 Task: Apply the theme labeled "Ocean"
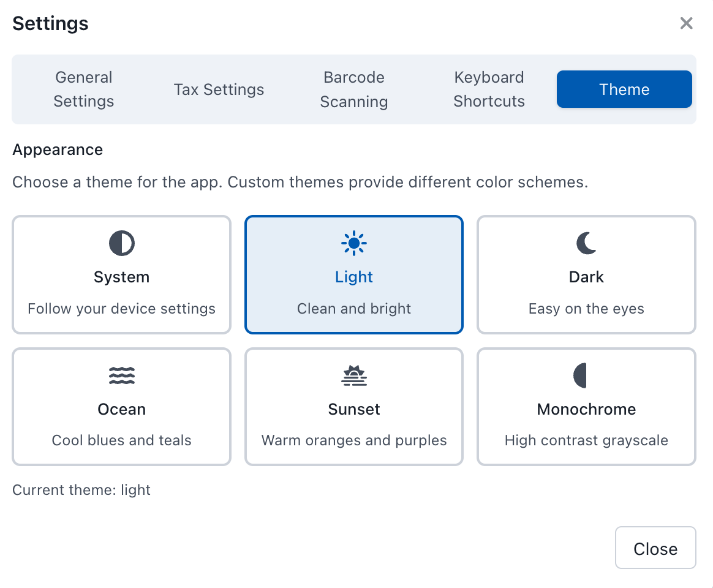click(121, 409)
